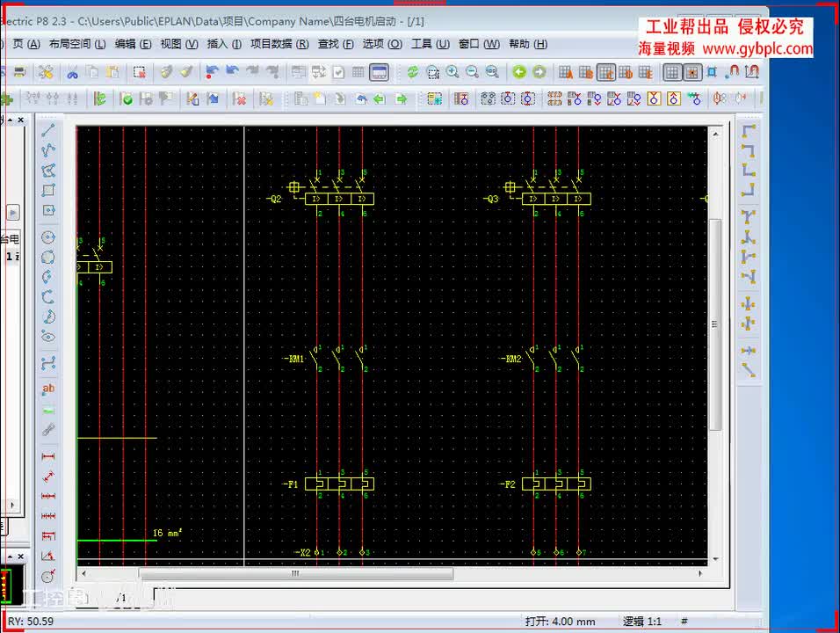Click the Print icon
The image size is (840, 633).
tap(20, 72)
